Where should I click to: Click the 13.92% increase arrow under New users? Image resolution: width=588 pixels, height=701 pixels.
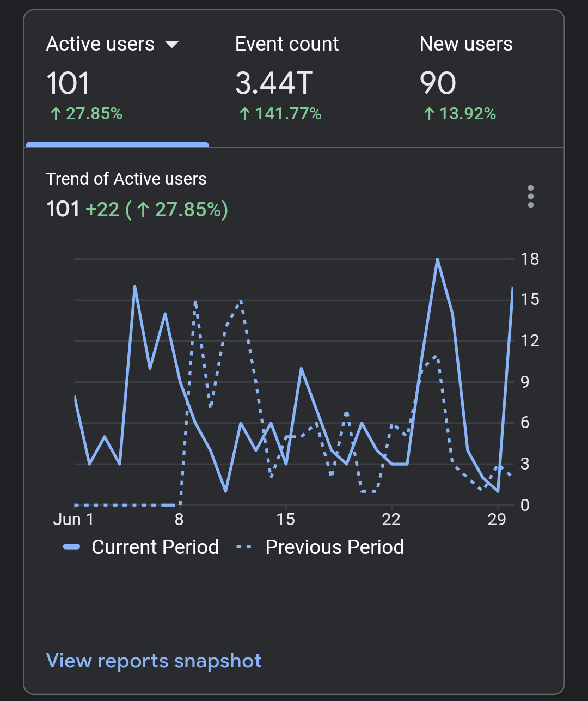tap(429, 114)
